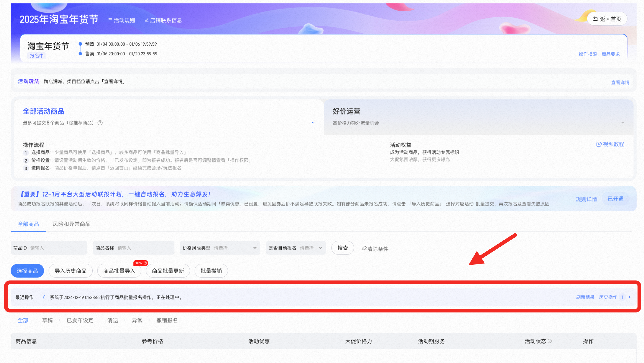Screen dimensions: 644x363
Task: Click the left chevron in 最近操作 bar
Action: pos(44,297)
